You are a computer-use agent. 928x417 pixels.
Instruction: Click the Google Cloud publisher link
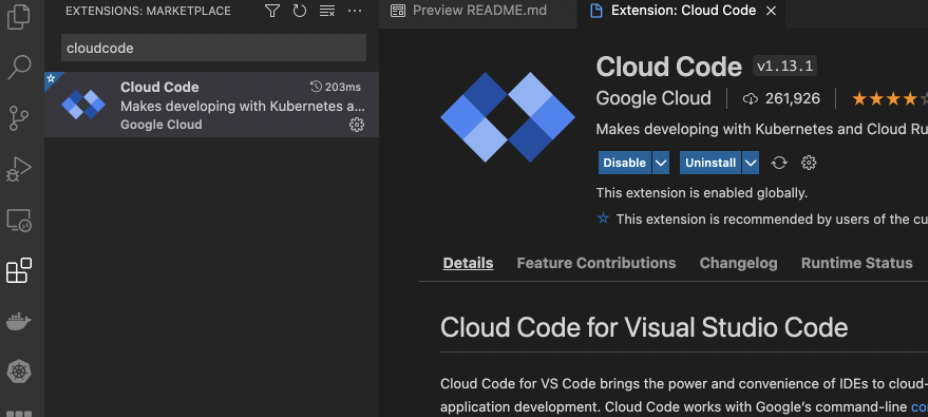(x=653, y=99)
